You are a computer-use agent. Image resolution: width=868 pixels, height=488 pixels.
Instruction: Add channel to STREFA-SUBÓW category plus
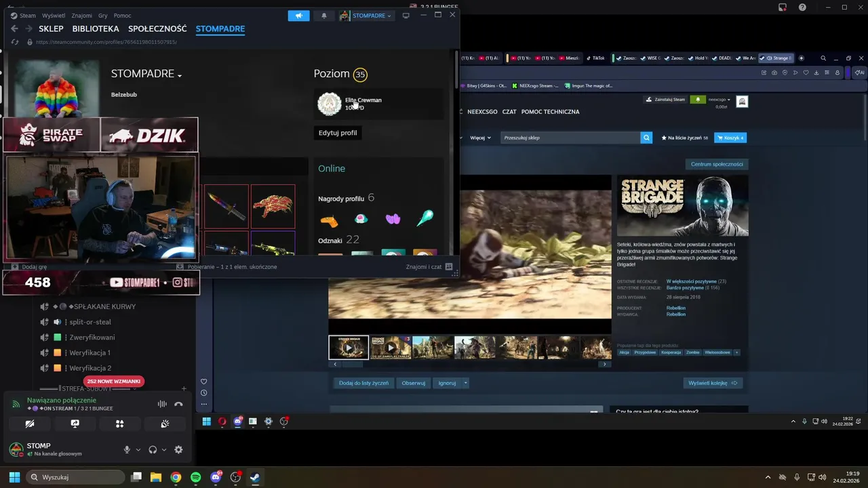(x=184, y=389)
